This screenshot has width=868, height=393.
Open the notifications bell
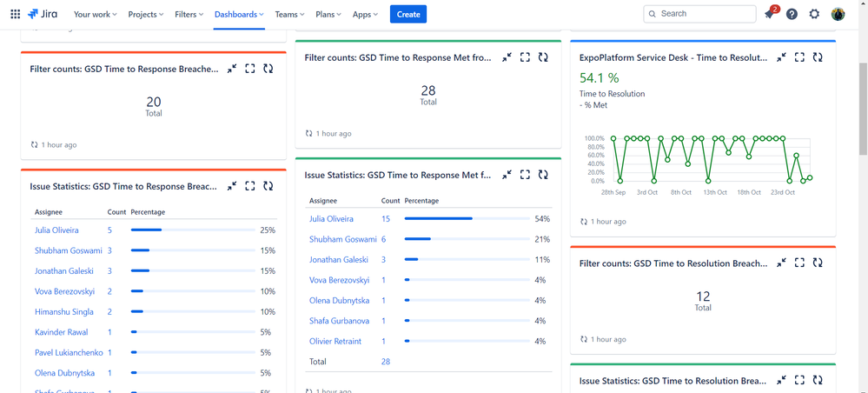769,15
